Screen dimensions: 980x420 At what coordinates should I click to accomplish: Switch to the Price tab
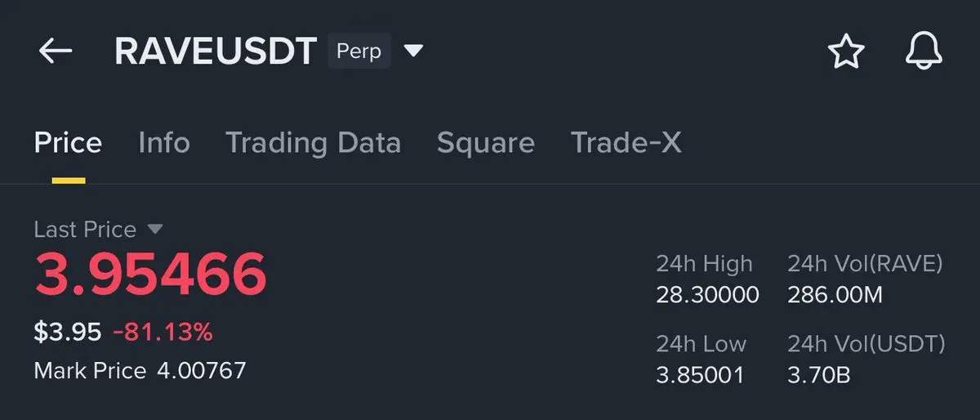[x=68, y=143]
